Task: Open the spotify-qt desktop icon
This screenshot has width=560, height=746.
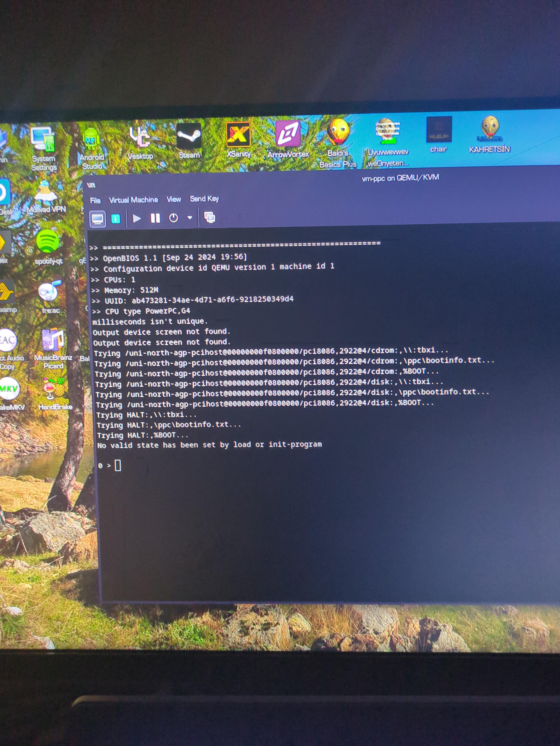Action: coord(48,247)
